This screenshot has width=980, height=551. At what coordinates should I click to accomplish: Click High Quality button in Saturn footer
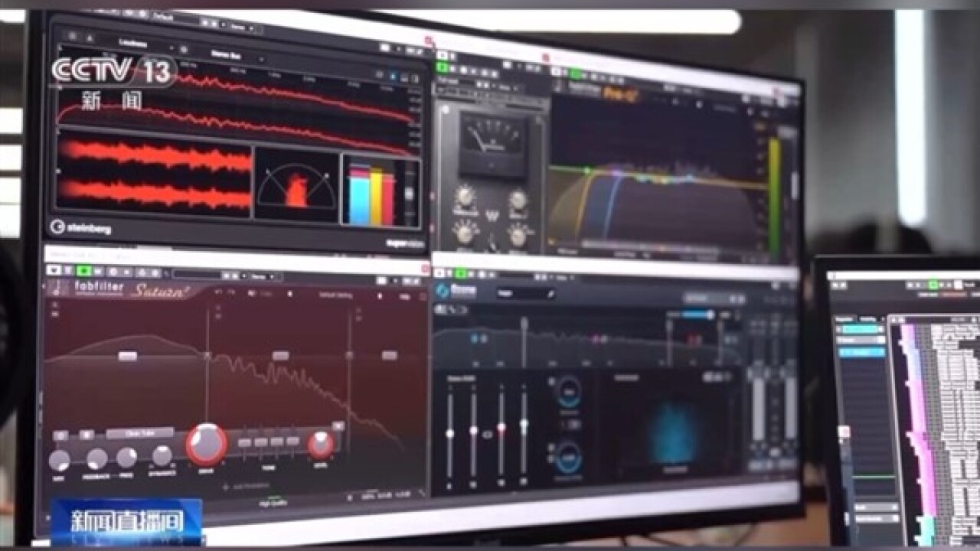[x=268, y=503]
